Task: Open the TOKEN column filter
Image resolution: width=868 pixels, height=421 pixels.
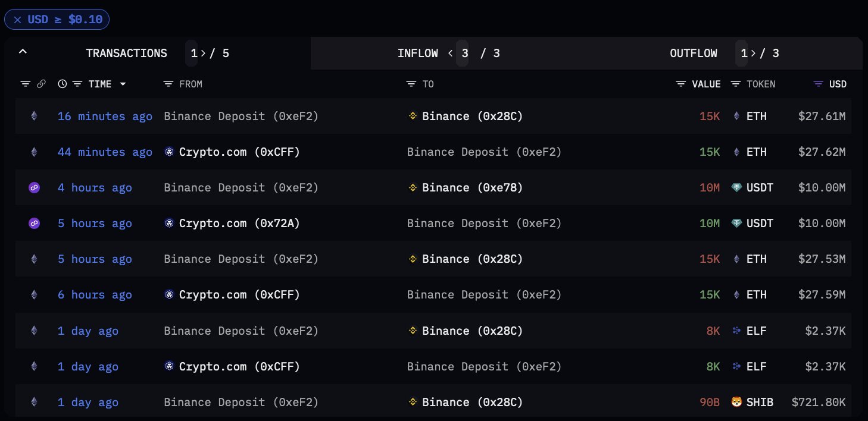Action: 736,84
